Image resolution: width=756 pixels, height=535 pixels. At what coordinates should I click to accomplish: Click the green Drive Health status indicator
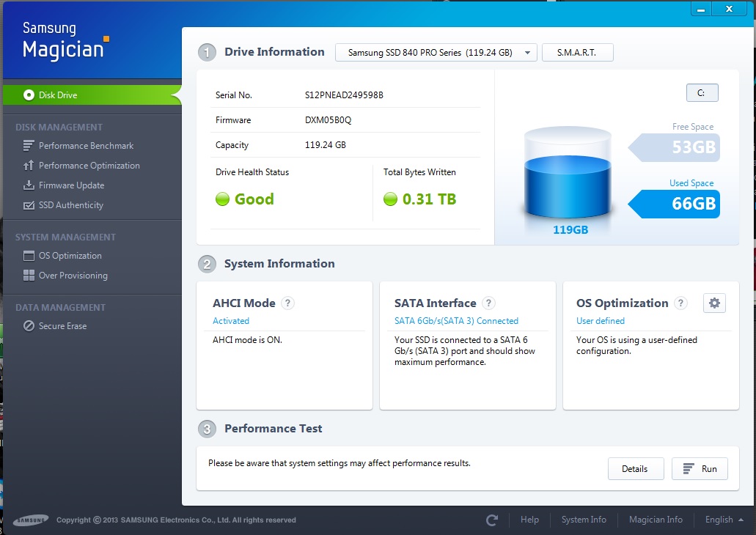(x=222, y=199)
